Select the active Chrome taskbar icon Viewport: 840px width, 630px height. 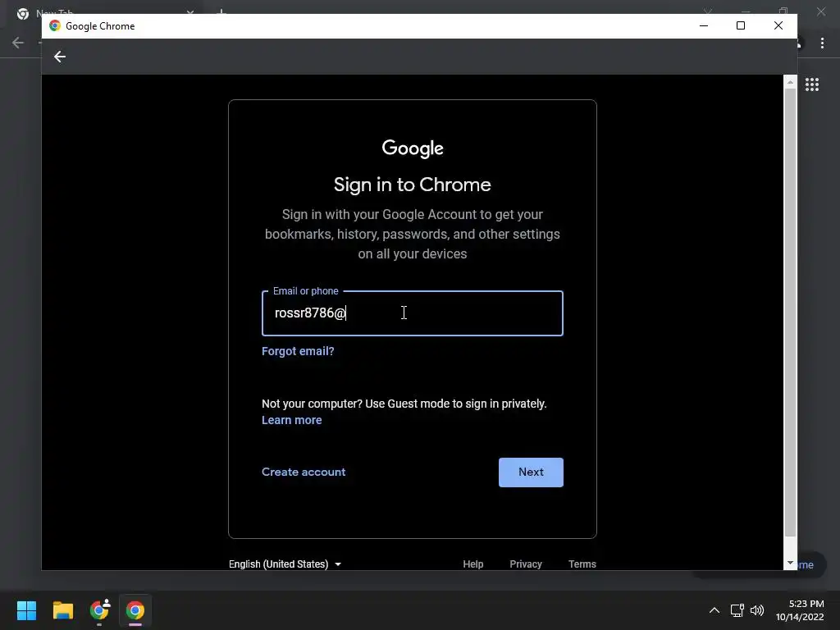click(x=135, y=610)
